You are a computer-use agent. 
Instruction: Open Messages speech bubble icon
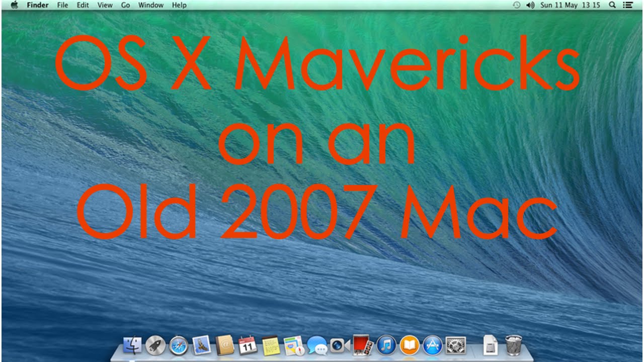(x=317, y=345)
